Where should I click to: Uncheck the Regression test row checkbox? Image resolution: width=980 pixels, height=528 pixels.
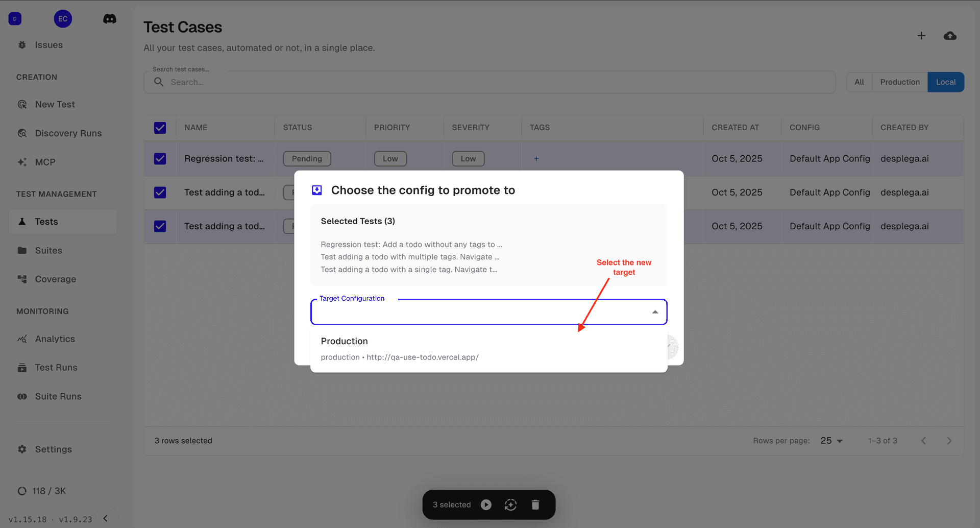pyautogui.click(x=160, y=159)
